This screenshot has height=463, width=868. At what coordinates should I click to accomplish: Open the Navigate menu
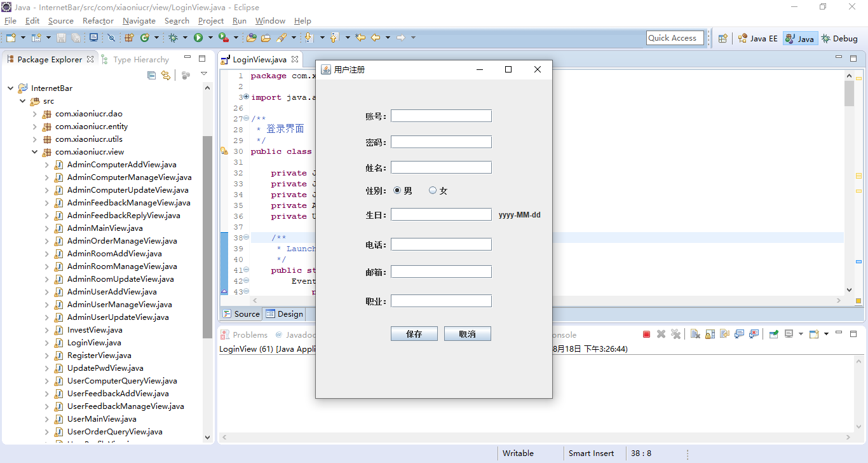[139, 21]
